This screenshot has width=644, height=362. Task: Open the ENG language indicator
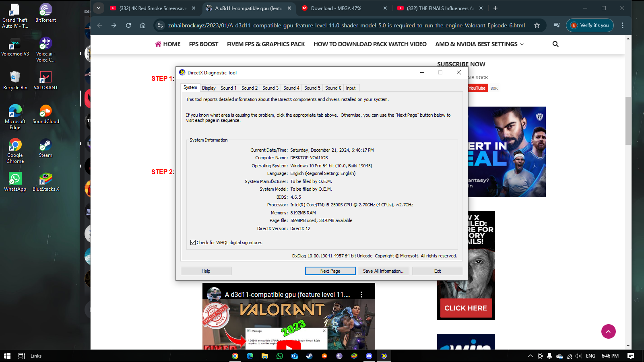[x=590, y=356]
